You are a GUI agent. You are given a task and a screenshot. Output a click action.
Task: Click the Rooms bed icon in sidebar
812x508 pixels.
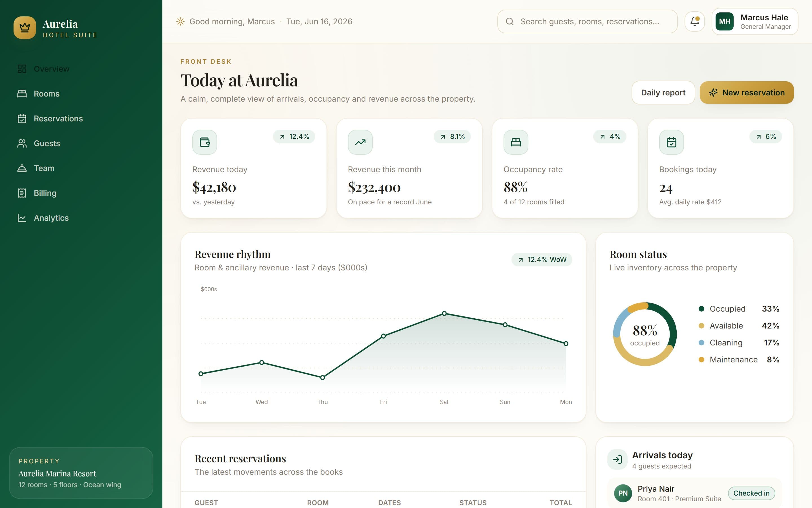pyautogui.click(x=22, y=94)
